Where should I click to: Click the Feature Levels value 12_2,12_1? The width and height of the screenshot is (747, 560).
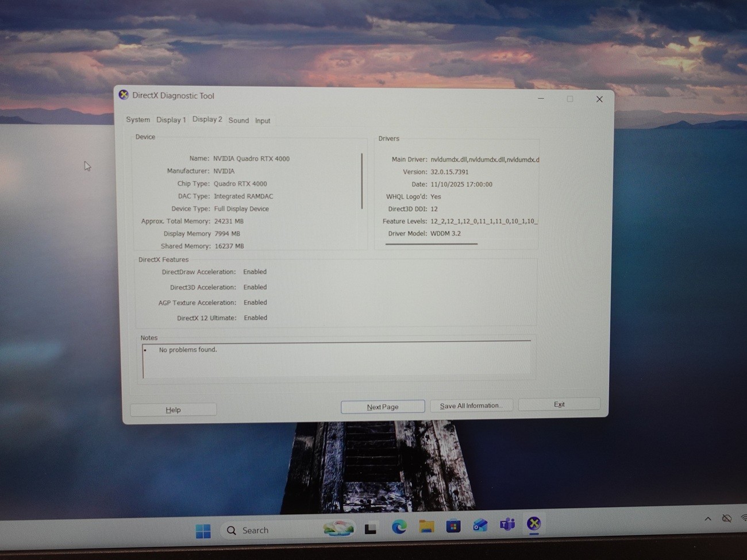click(x=484, y=221)
